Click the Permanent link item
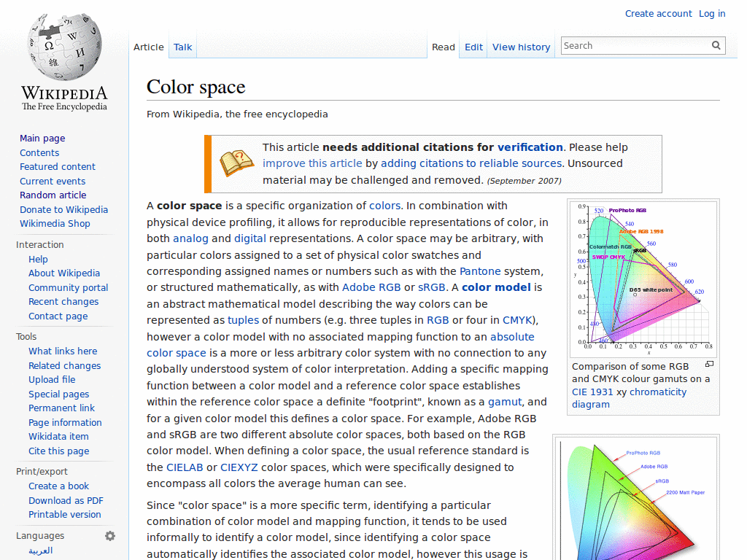 point(61,408)
